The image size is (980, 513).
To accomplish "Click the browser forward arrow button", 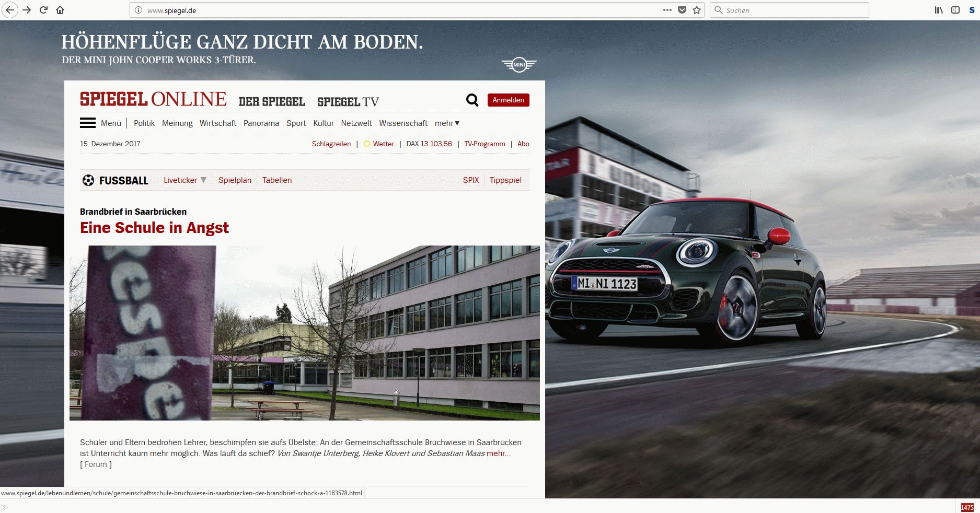I will [x=27, y=10].
